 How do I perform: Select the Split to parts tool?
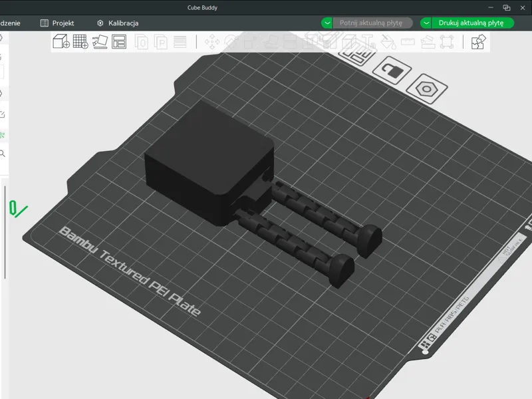point(160,42)
